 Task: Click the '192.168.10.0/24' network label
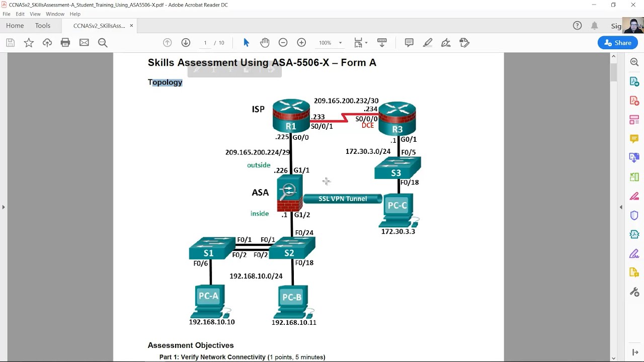click(256, 276)
